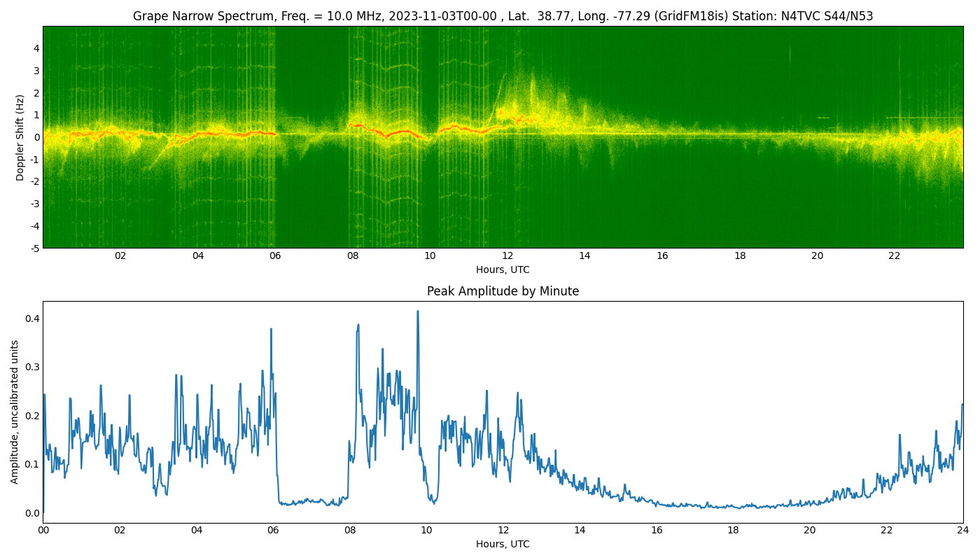Click the amplitude spike just before hour 06
The height and width of the screenshot is (560, 980).
click(271, 330)
